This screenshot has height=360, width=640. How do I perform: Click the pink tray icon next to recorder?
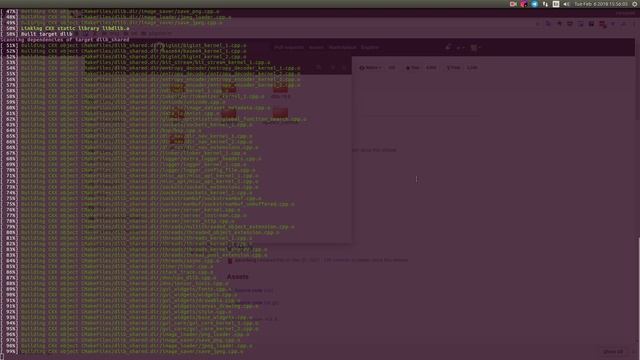point(524,4)
